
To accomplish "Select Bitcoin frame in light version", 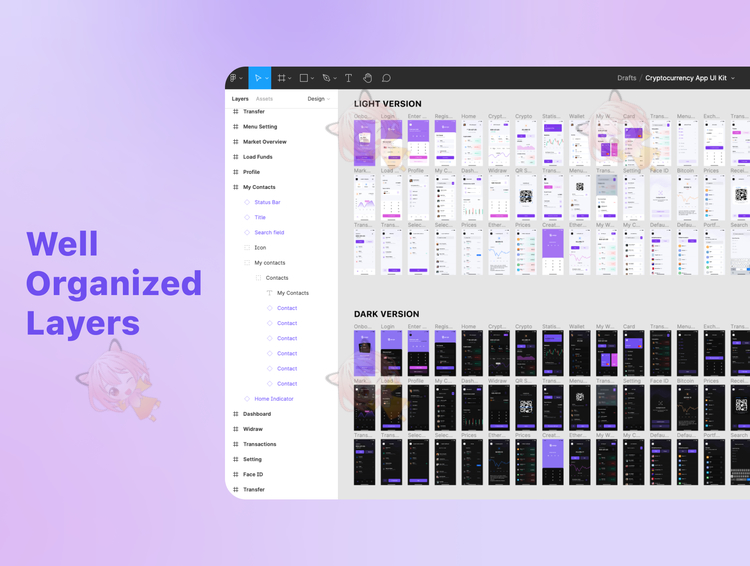I will 687,197.
